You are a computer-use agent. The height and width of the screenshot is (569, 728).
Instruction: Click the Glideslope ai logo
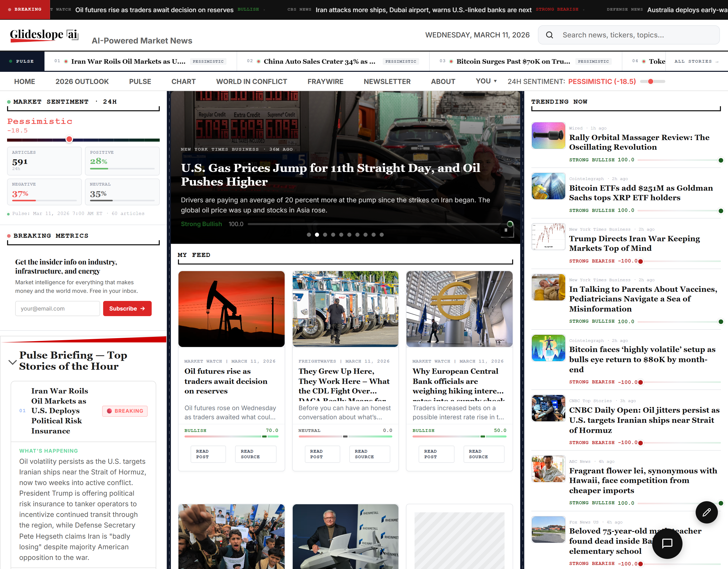[x=44, y=35]
